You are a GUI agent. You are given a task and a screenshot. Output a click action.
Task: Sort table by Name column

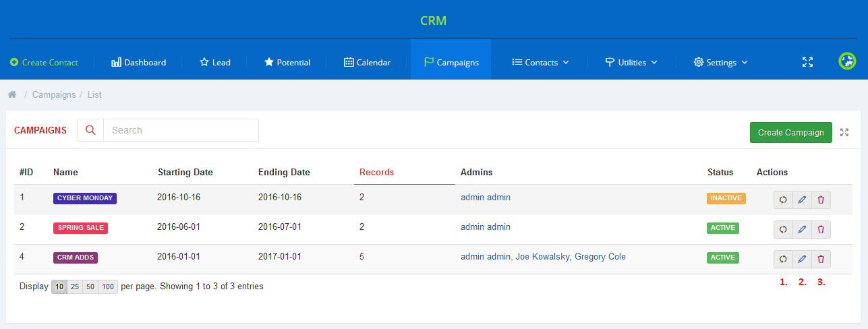pos(65,172)
